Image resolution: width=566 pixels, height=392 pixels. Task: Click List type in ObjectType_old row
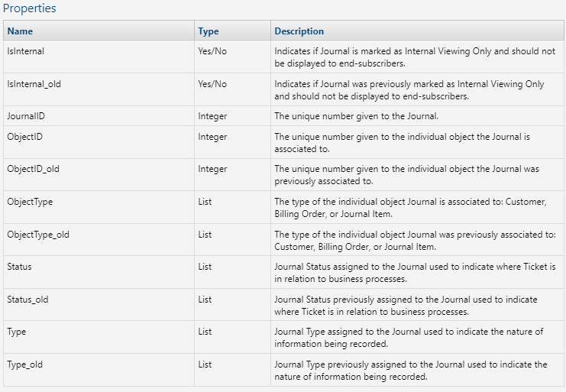pyautogui.click(x=205, y=235)
